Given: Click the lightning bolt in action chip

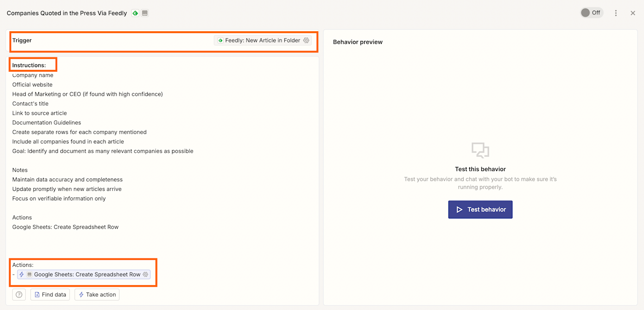Looking at the screenshot, I should tap(22, 275).
